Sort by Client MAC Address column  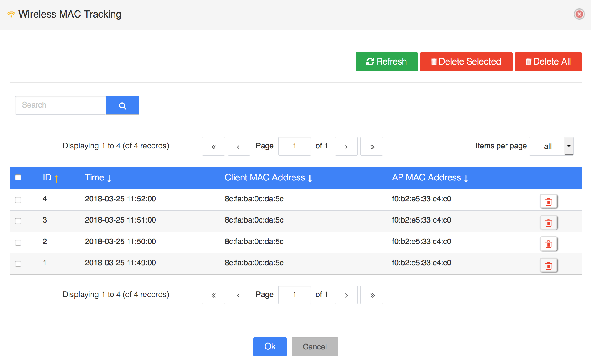pos(268,178)
